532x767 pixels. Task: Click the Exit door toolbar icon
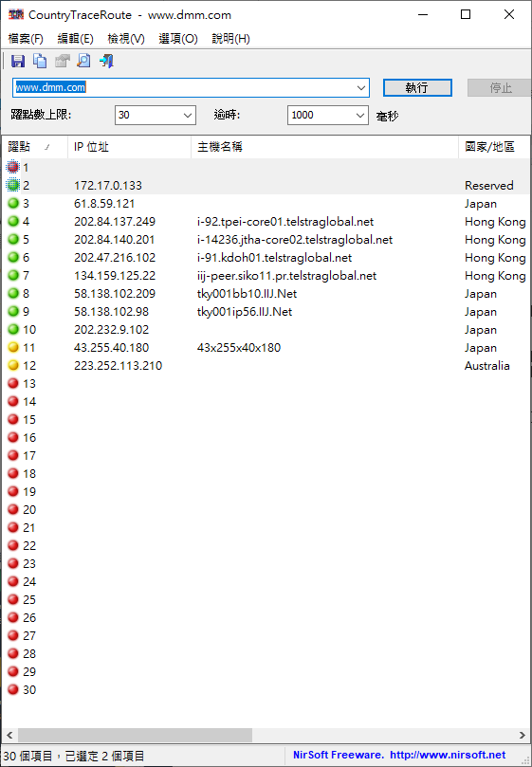click(x=106, y=61)
